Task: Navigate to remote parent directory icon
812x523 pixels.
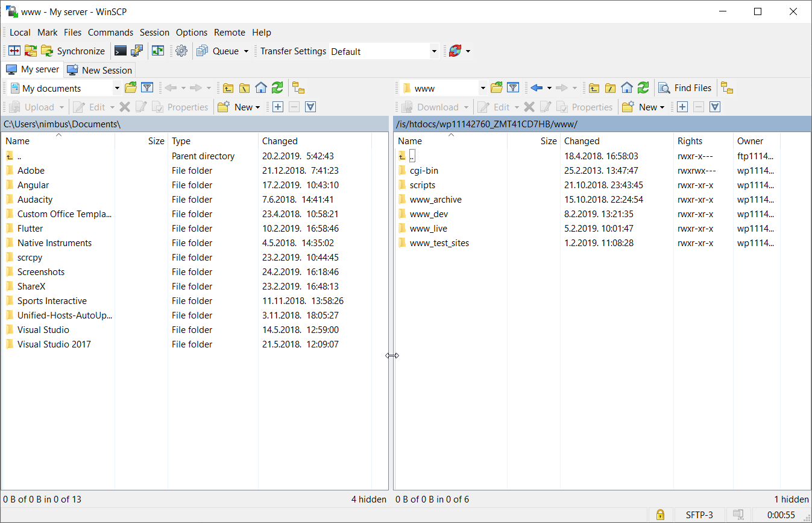Action: pos(594,88)
